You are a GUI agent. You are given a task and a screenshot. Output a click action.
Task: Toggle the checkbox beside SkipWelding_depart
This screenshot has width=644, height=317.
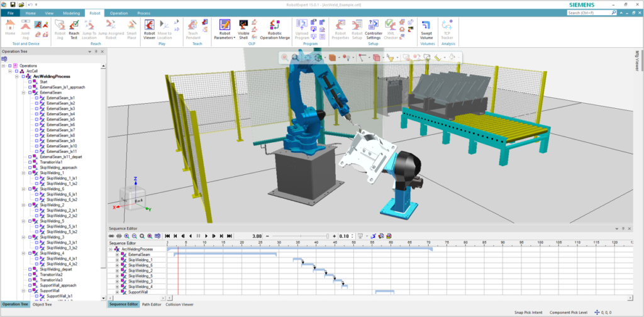pos(30,269)
